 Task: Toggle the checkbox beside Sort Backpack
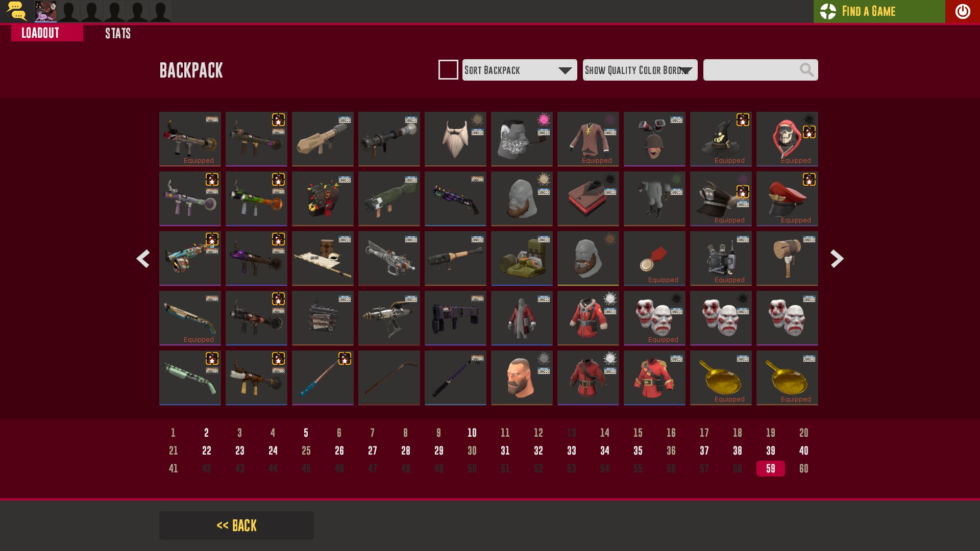click(x=448, y=70)
